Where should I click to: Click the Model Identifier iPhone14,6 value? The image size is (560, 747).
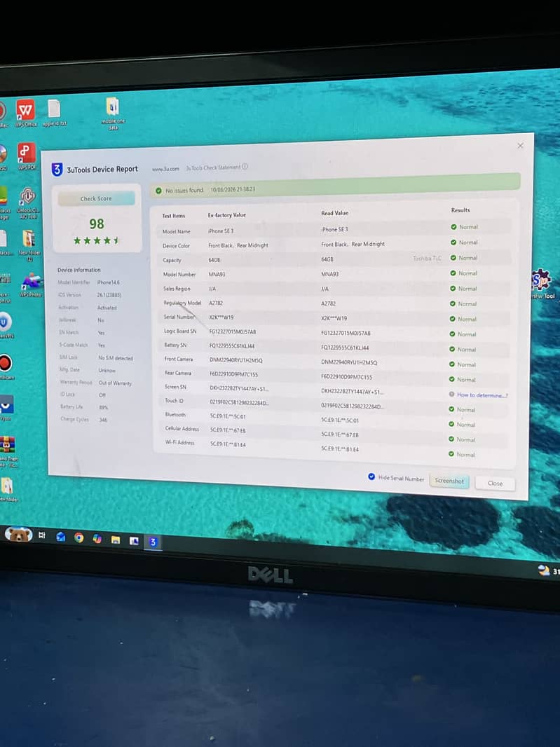click(x=108, y=282)
